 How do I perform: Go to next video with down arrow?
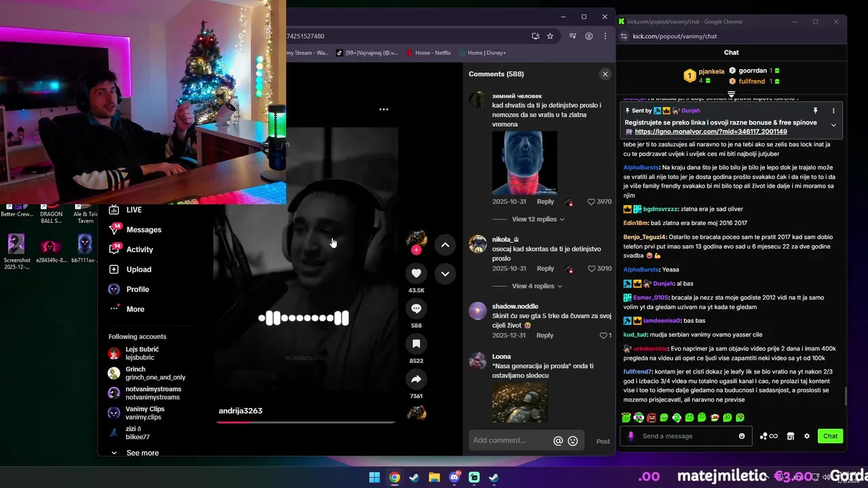(445, 274)
